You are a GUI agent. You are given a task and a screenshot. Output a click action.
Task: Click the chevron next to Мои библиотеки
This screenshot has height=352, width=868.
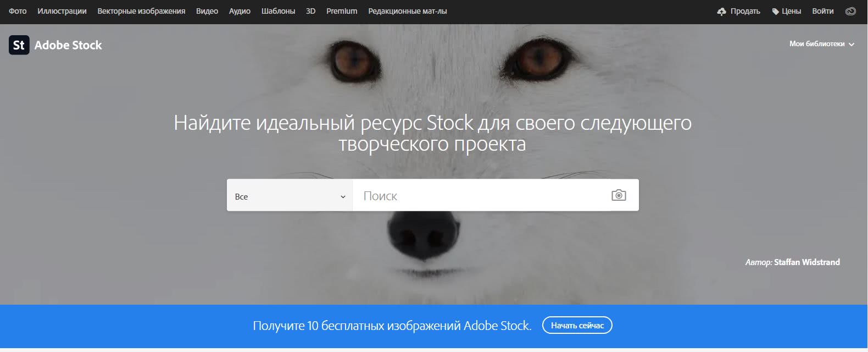tap(852, 45)
